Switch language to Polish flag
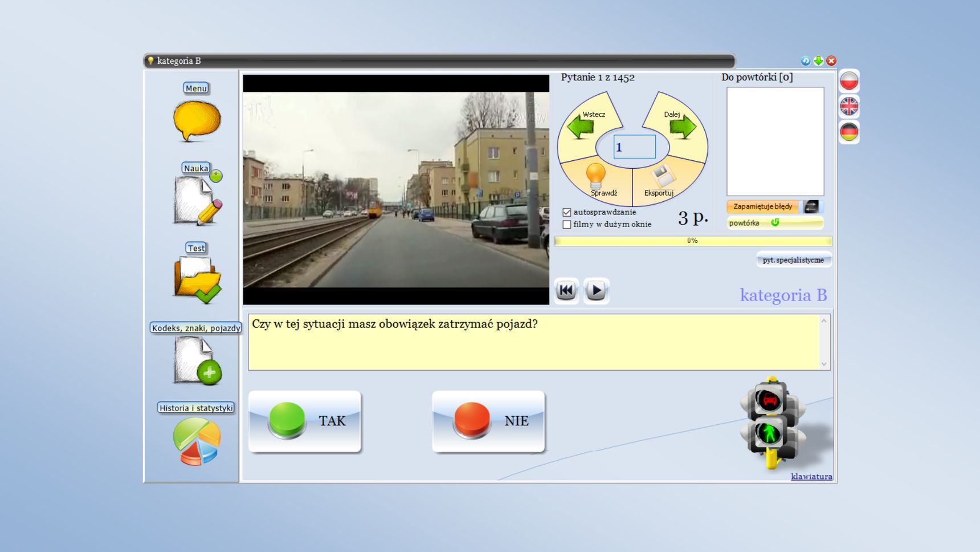The image size is (980, 552). (x=849, y=81)
